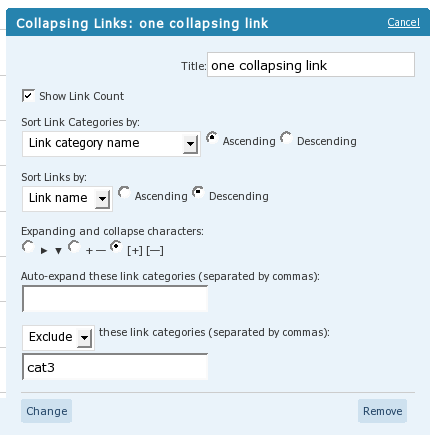Choose the bracketed [+] [—] expand characters
This screenshot has height=435, width=447.
(116, 247)
